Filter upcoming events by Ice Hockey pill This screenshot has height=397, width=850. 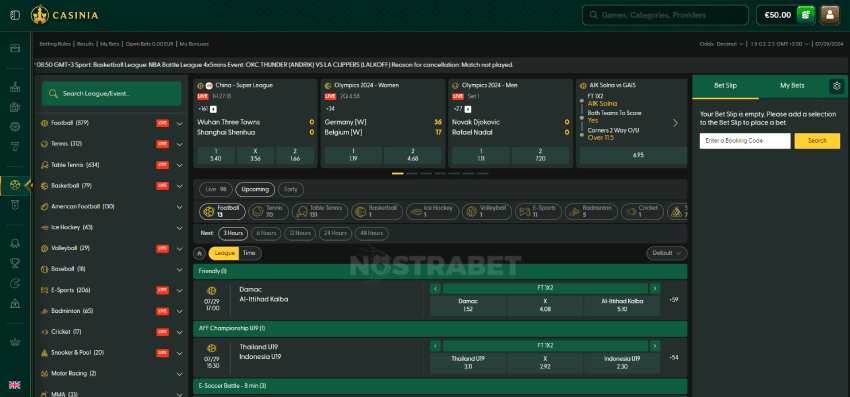point(433,212)
